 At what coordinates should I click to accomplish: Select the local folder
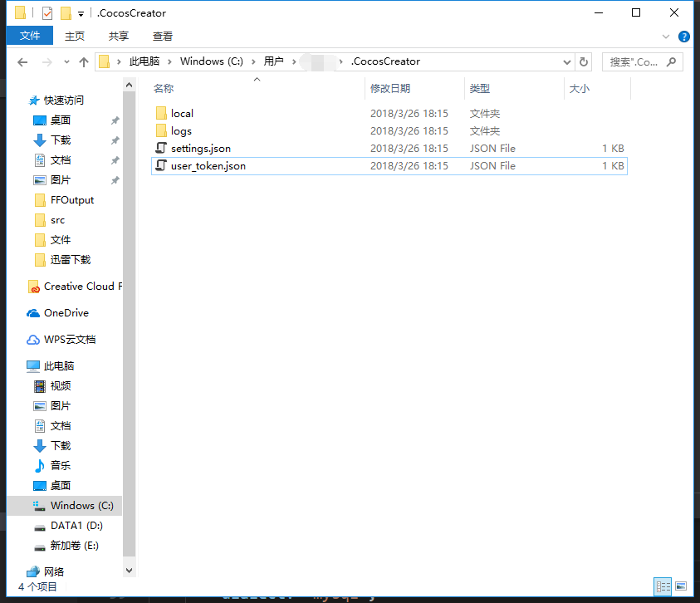(x=182, y=114)
